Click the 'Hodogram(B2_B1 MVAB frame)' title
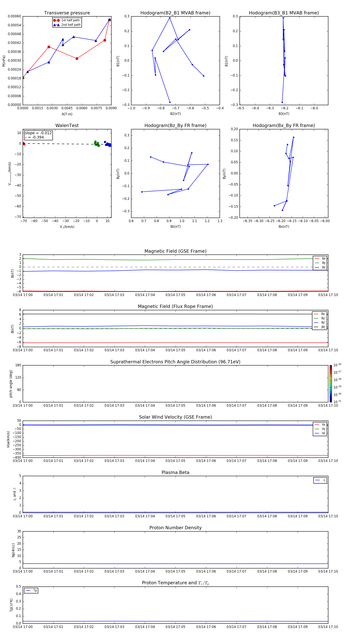The height and width of the screenshot is (644, 351). [175, 13]
